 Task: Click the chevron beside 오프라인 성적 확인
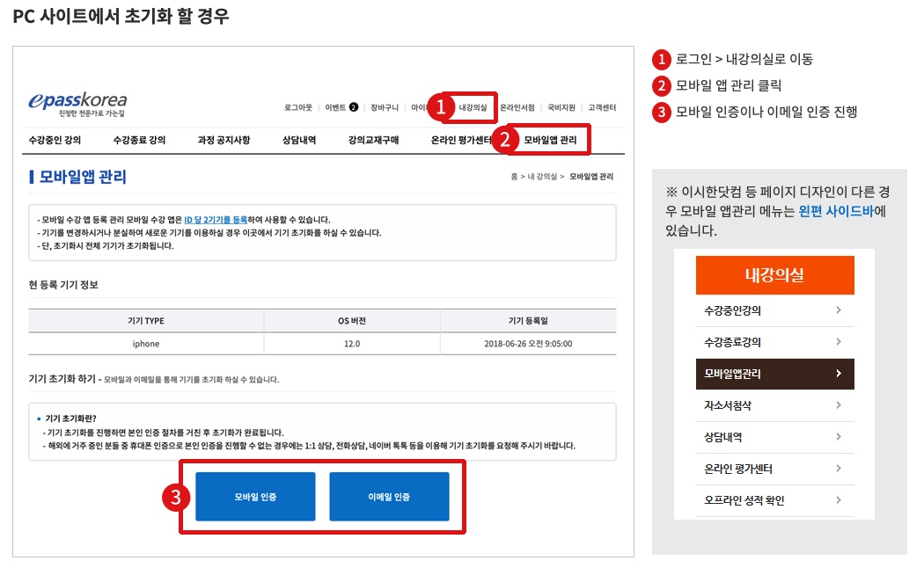tap(839, 500)
